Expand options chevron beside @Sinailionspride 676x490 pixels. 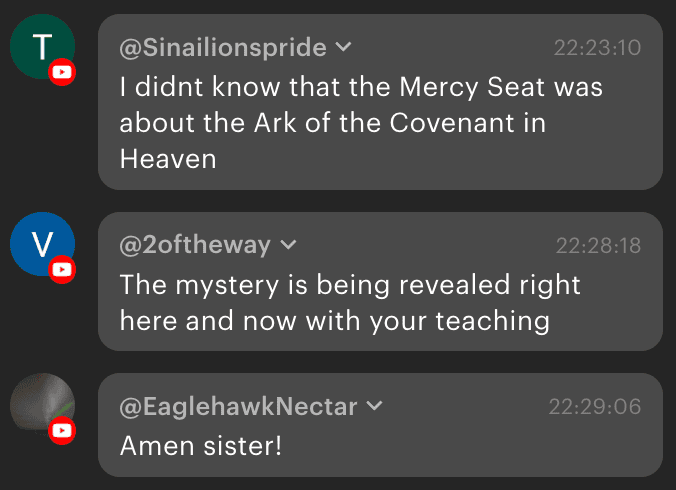(343, 47)
